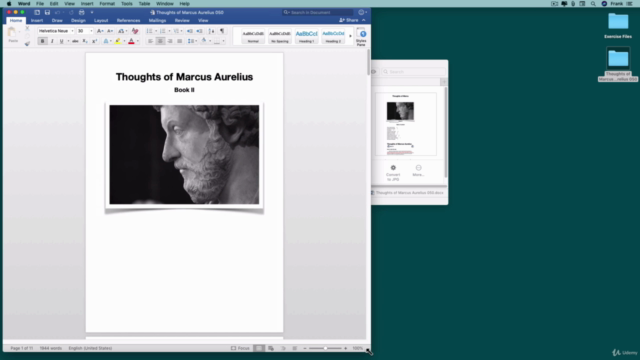
Task: Click the Convert to JPG gear icon
Action: click(393, 168)
